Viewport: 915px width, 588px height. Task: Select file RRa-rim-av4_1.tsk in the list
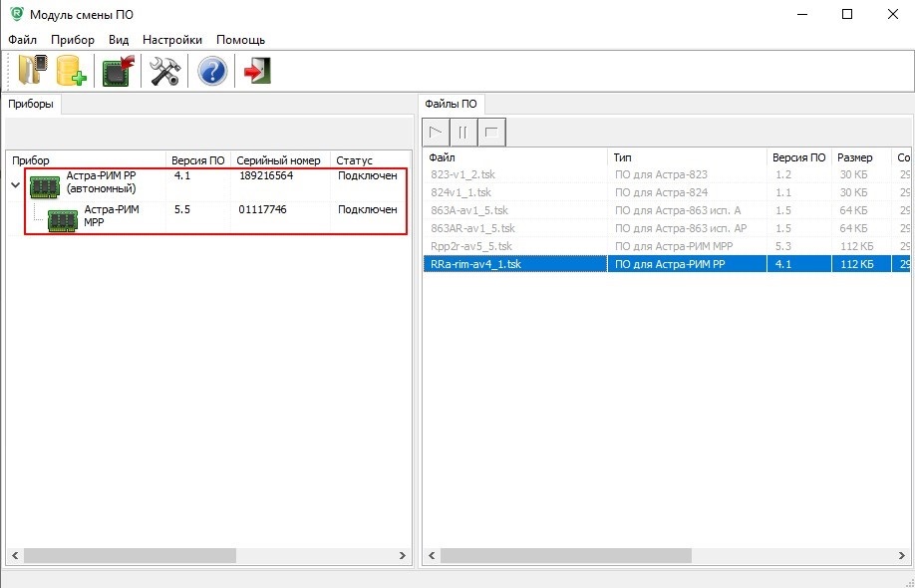click(475, 264)
